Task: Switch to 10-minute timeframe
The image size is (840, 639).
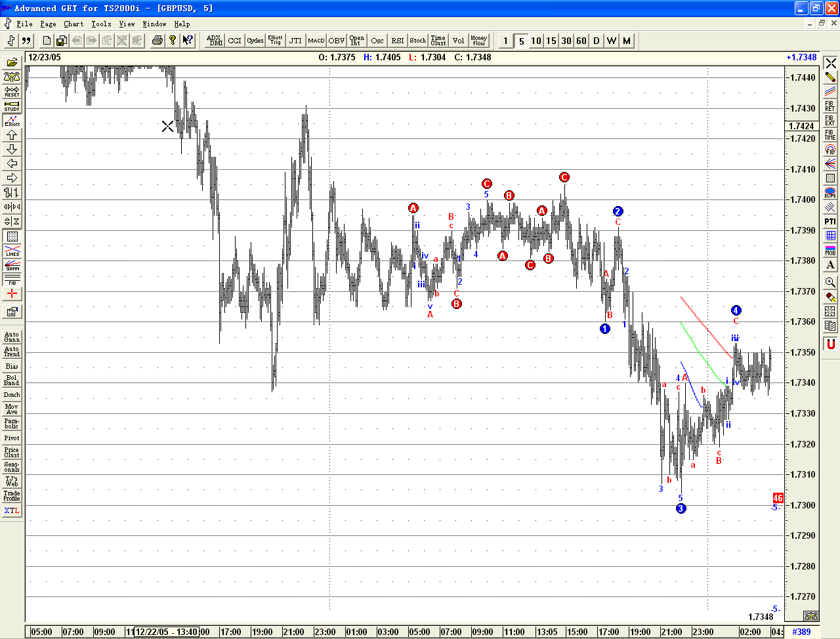Action: [x=536, y=41]
